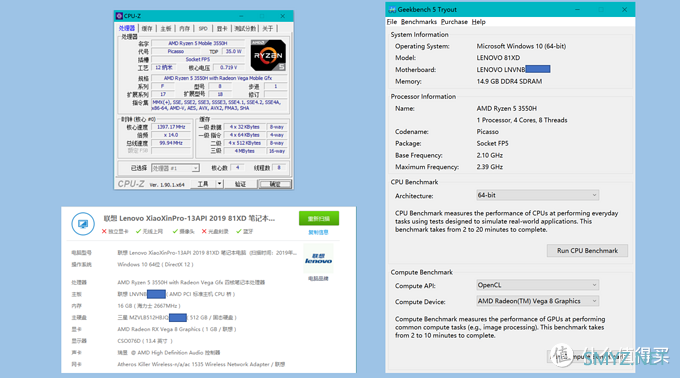680x378 pixels.
Task: Click the 复制信息 link
Action: point(318,232)
